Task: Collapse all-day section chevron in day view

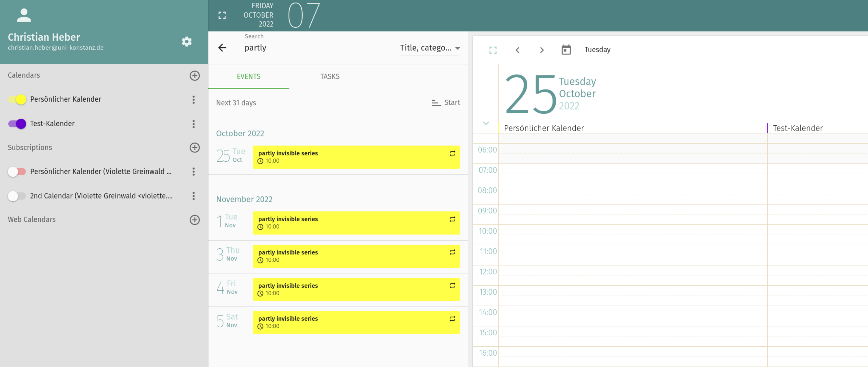Action: pyautogui.click(x=486, y=123)
